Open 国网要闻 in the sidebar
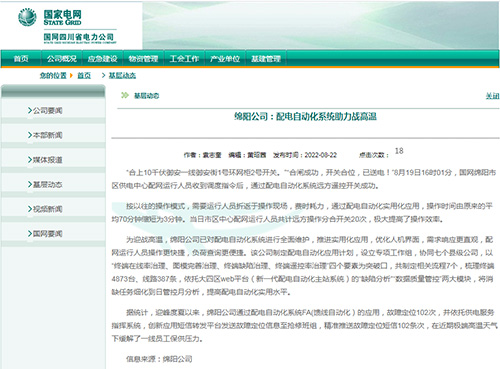The width and height of the screenshot is (500, 369). [x=48, y=234]
